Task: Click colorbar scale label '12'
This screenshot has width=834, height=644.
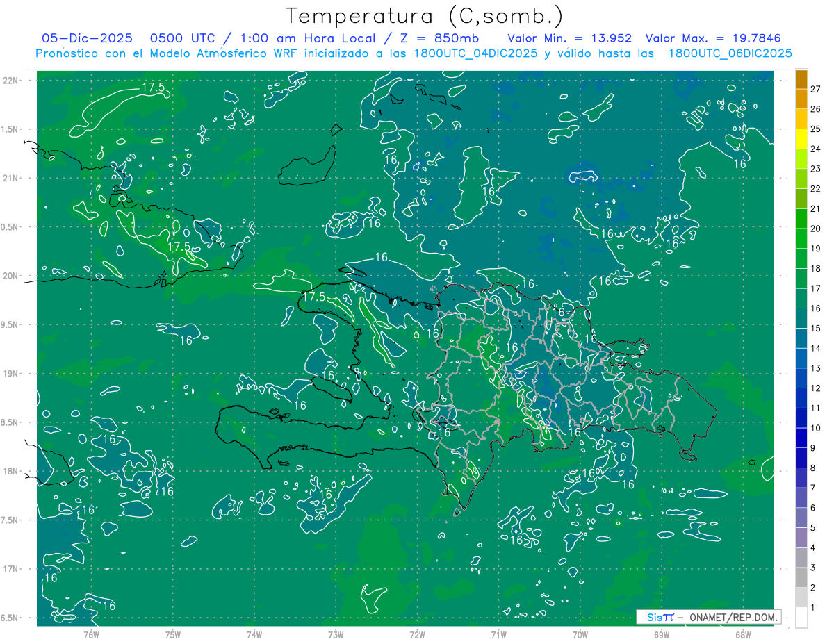Action: [x=816, y=388]
